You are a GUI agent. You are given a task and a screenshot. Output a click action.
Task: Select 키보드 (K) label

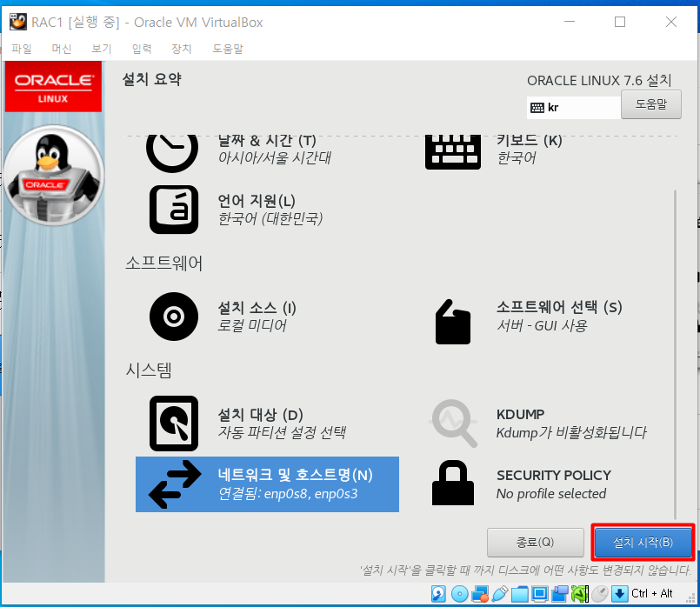point(530,141)
